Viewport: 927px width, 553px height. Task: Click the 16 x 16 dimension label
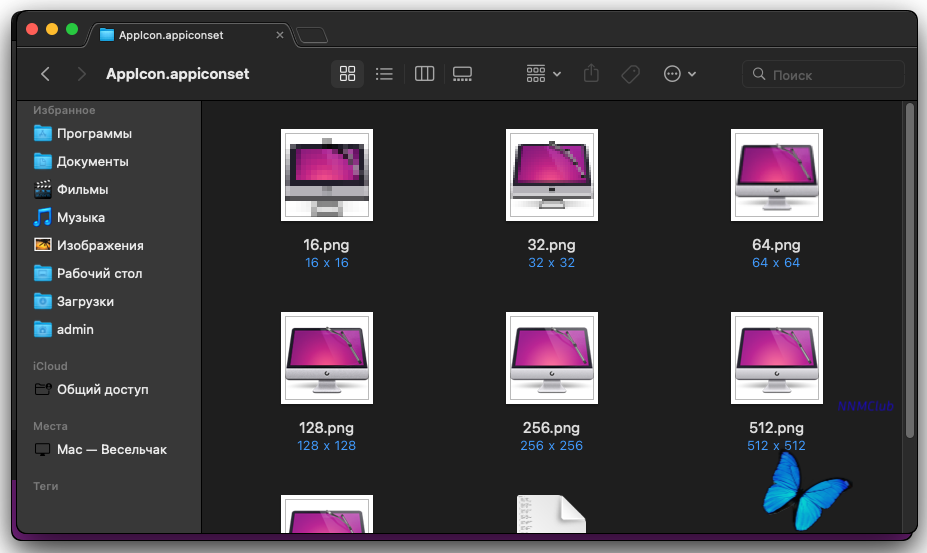pos(327,263)
